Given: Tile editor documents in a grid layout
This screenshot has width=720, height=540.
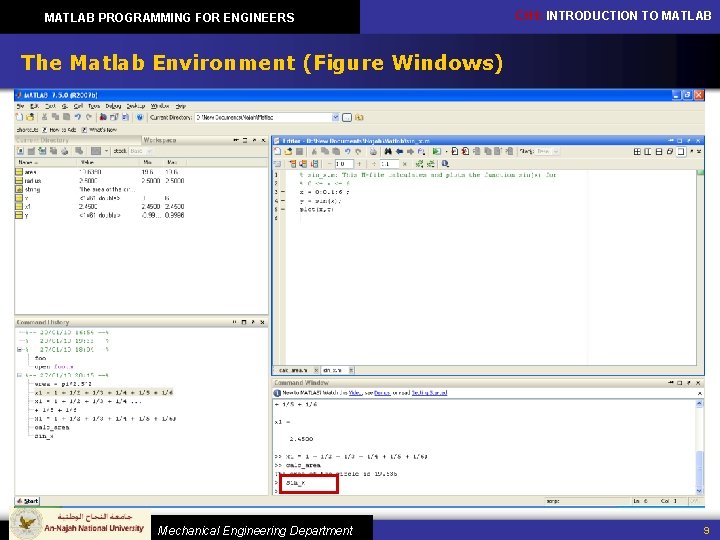Looking at the screenshot, I should pyautogui.click(x=637, y=152).
